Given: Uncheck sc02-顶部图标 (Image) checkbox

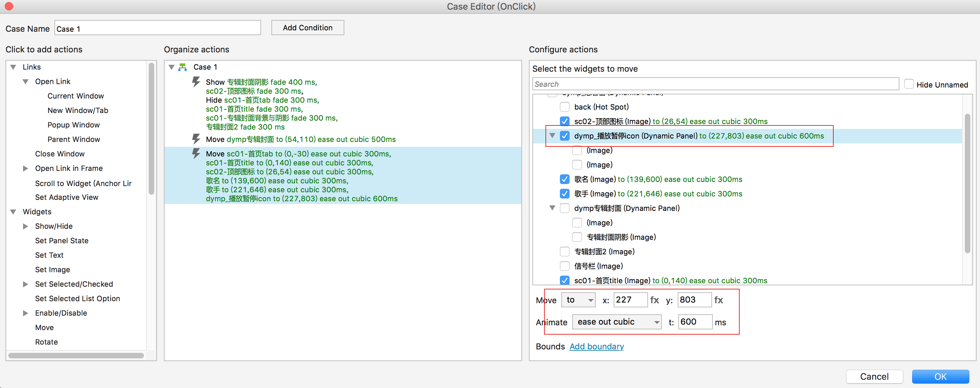Looking at the screenshot, I should click(565, 121).
